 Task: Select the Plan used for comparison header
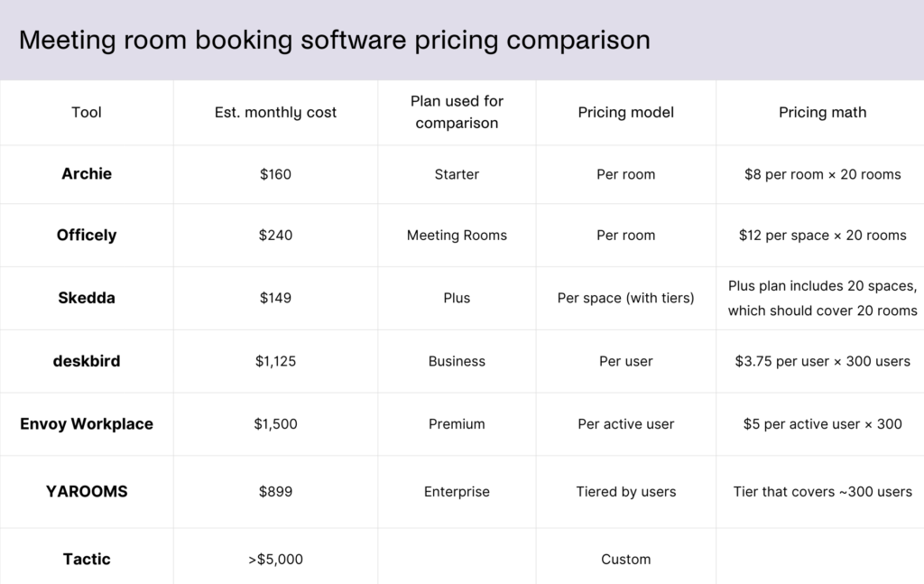tap(457, 112)
